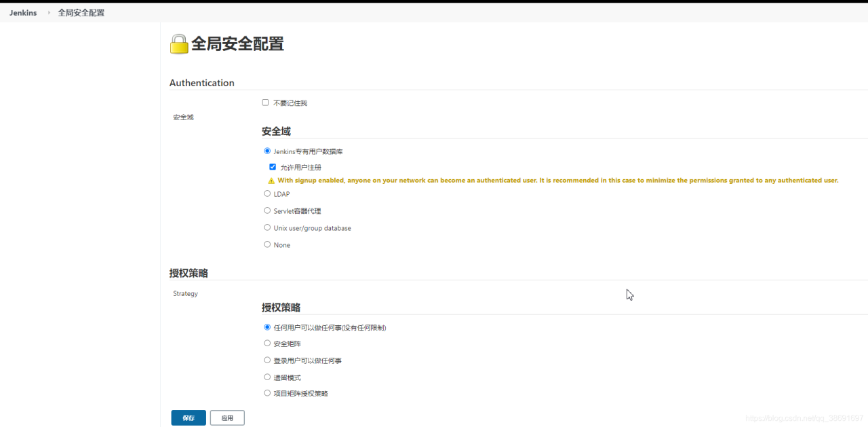This screenshot has height=427, width=868.
Task: Select 登录用户可以做任何事 radio option
Action: point(267,360)
